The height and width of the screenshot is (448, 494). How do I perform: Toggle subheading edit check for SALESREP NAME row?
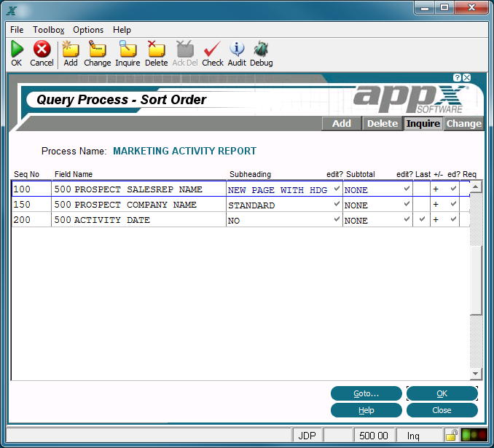[337, 189]
